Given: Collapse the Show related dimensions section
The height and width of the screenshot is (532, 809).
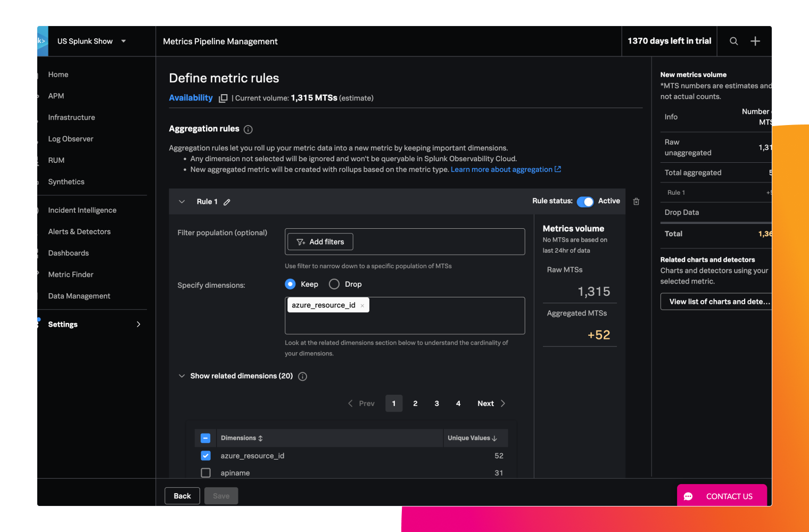Looking at the screenshot, I should coord(182,376).
